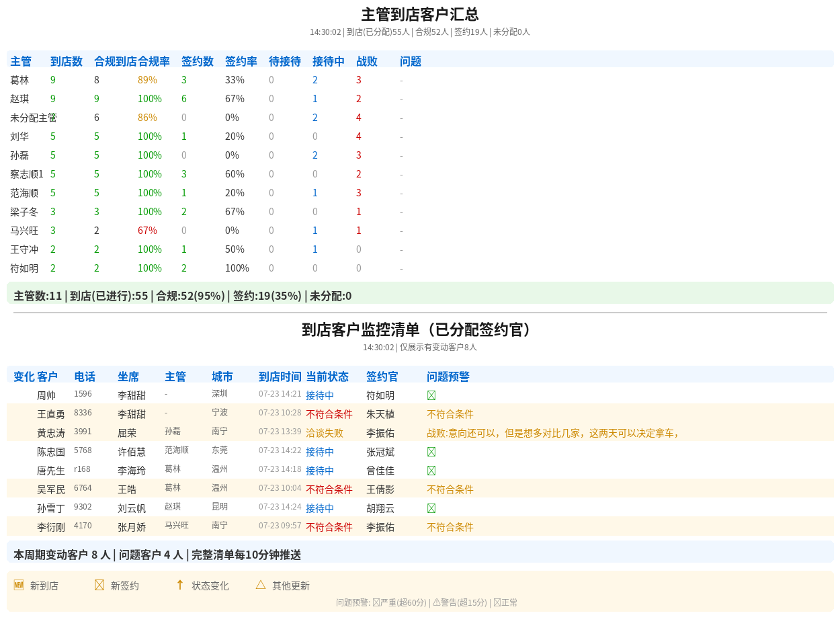Screen dimensions: 840x640
Task: Click signing officer 曾佳佳
Action: [x=380, y=471]
